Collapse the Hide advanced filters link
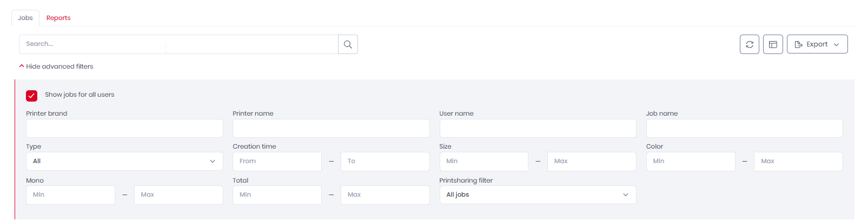The image size is (868, 221). [x=56, y=66]
